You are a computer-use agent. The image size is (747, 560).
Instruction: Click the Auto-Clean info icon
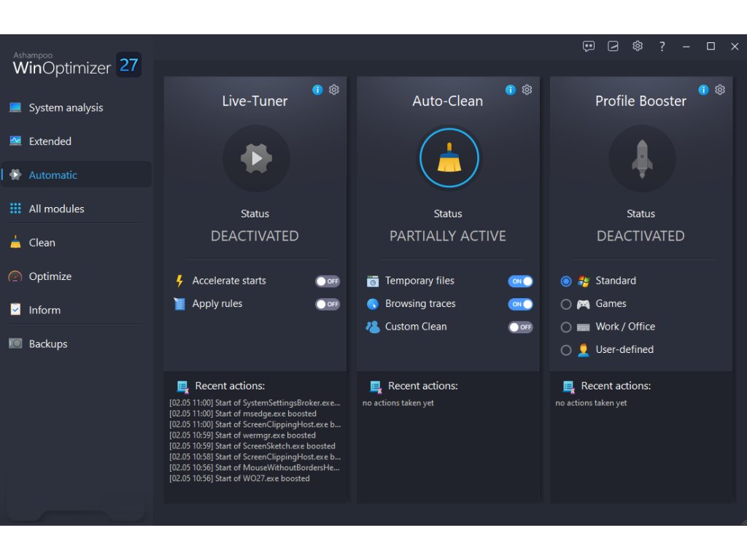pyautogui.click(x=510, y=90)
